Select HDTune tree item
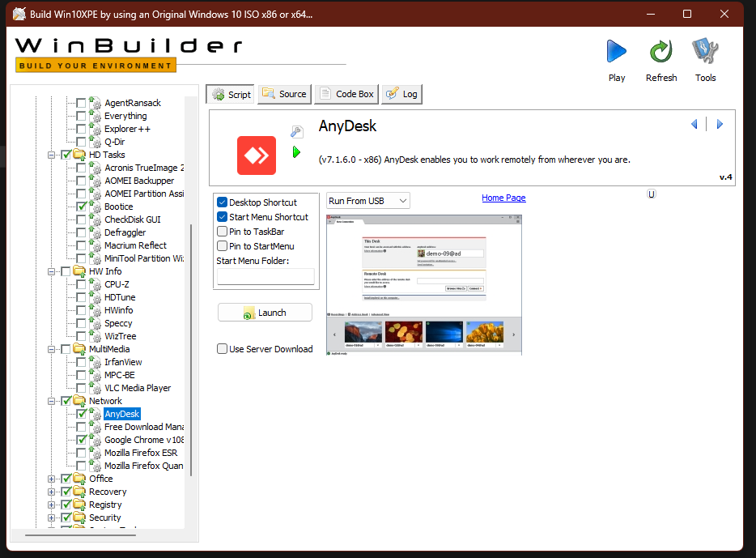 (120, 297)
